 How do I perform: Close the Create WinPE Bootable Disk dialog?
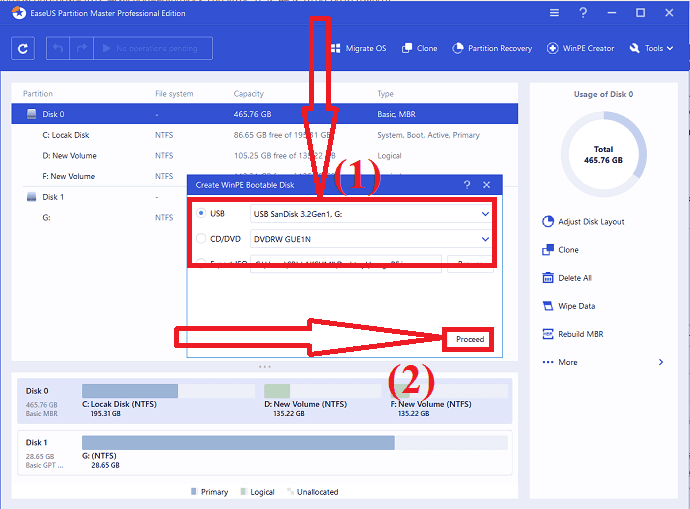point(486,185)
